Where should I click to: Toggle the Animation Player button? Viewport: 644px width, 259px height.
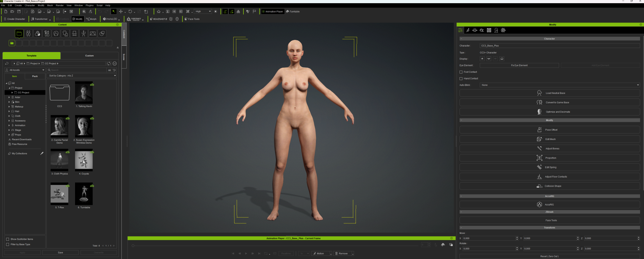tap(272, 12)
